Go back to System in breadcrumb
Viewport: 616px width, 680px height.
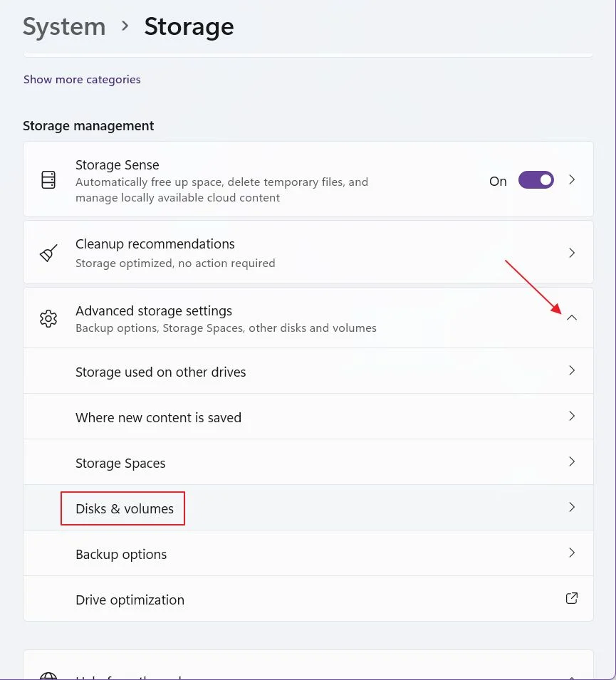click(x=64, y=27)
